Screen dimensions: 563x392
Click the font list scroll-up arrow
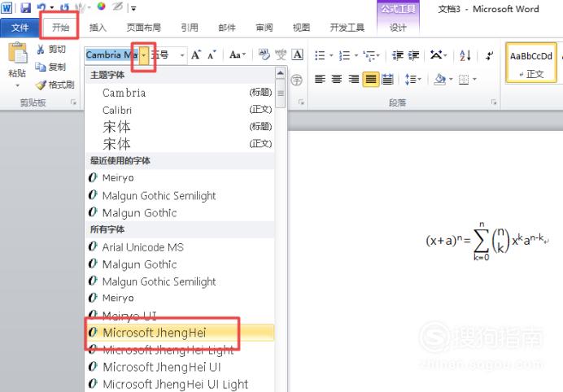[281, 72]
